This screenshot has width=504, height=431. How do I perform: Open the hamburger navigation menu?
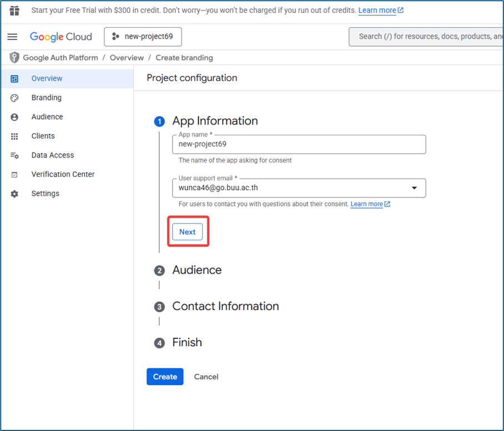[x=12, y=37]
